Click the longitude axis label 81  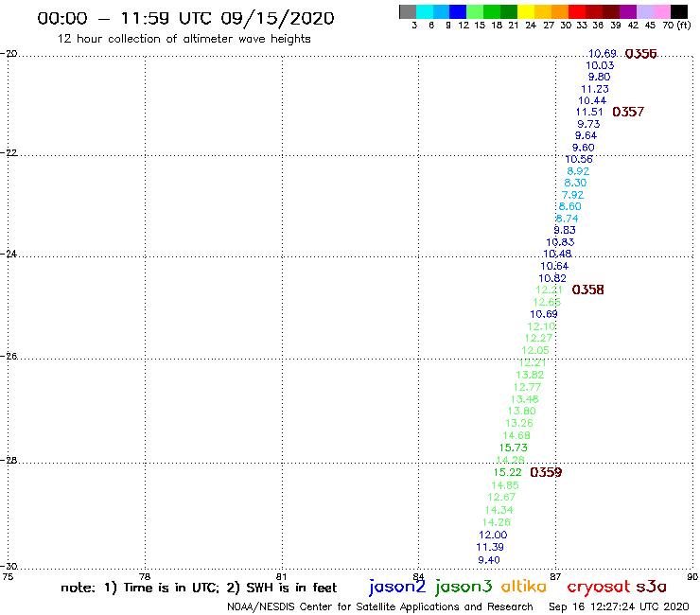[x=281, y=576]
